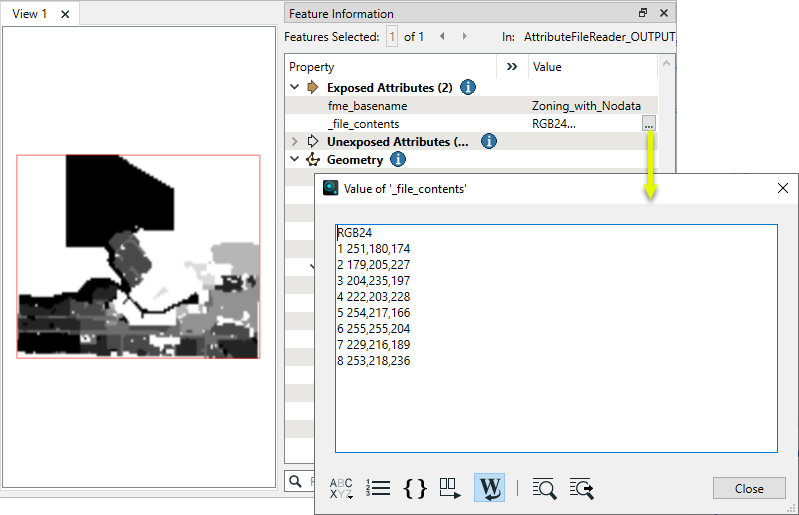The width and height of the screenshot is (799, 515).
Task: Click inside the _file_contents text area
Action: (x=555, y=400)
